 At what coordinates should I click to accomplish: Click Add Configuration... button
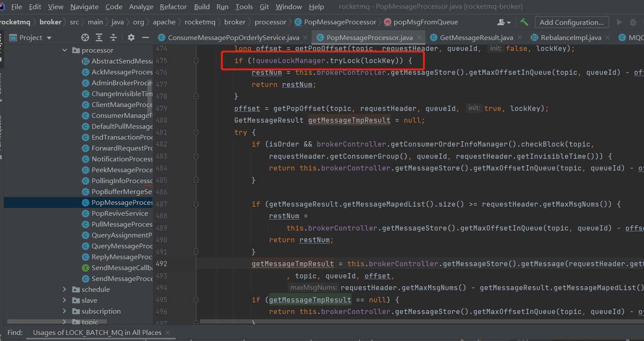[x=571, y=22]
